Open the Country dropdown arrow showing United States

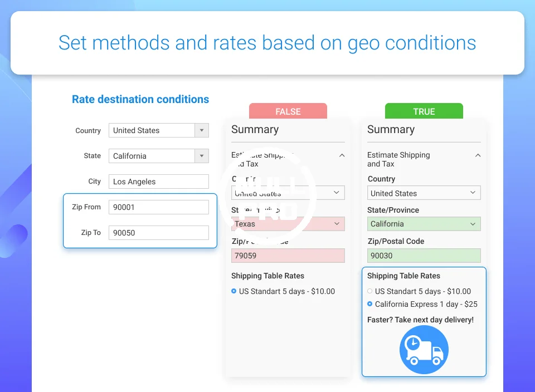click(202, 130)
